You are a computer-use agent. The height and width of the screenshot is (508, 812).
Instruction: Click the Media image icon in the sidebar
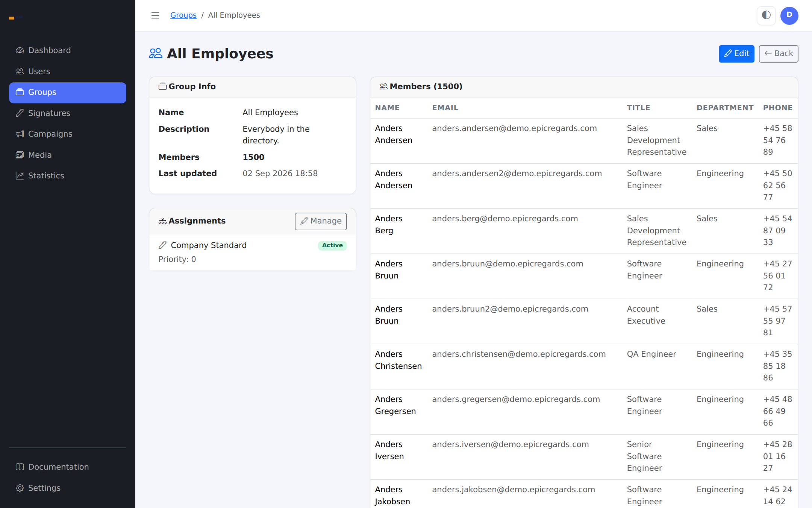tap(20, 155)
